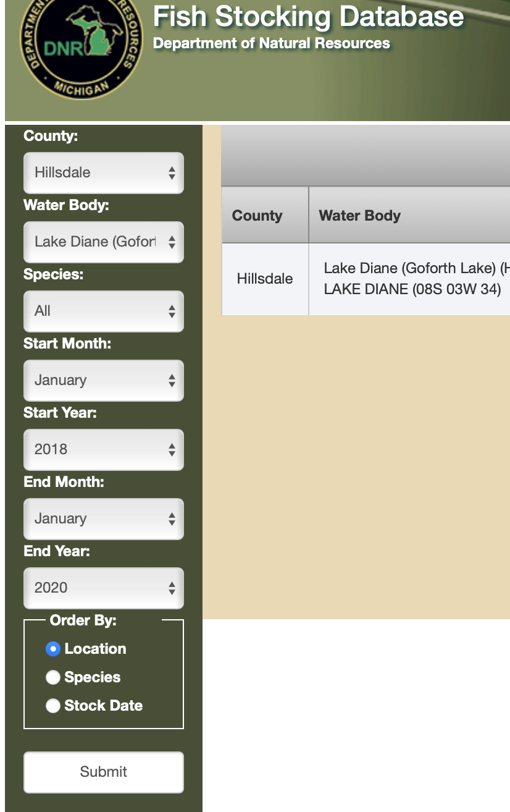Expand the Water Body dropdown
The image size is (510, 812).
(104, 242)
